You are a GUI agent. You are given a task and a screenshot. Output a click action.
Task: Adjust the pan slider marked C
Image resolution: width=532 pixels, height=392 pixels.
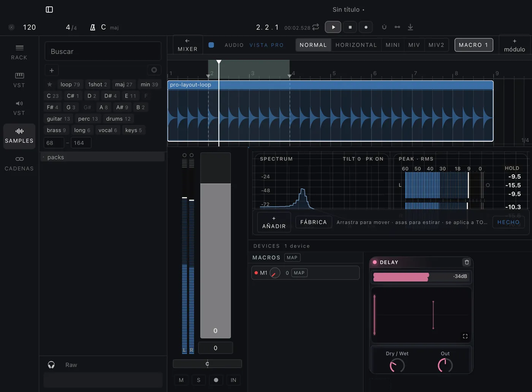pos(207,364)
